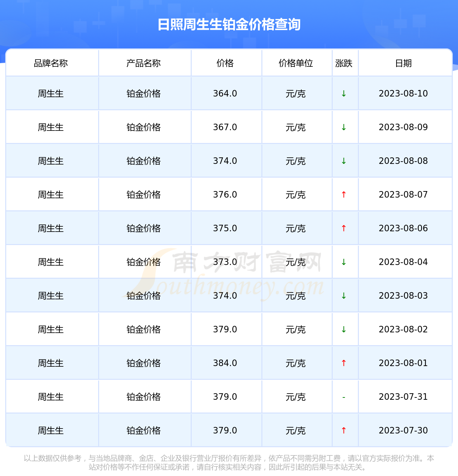
Task: Select the price 364.0
Action: coord(225,94)
